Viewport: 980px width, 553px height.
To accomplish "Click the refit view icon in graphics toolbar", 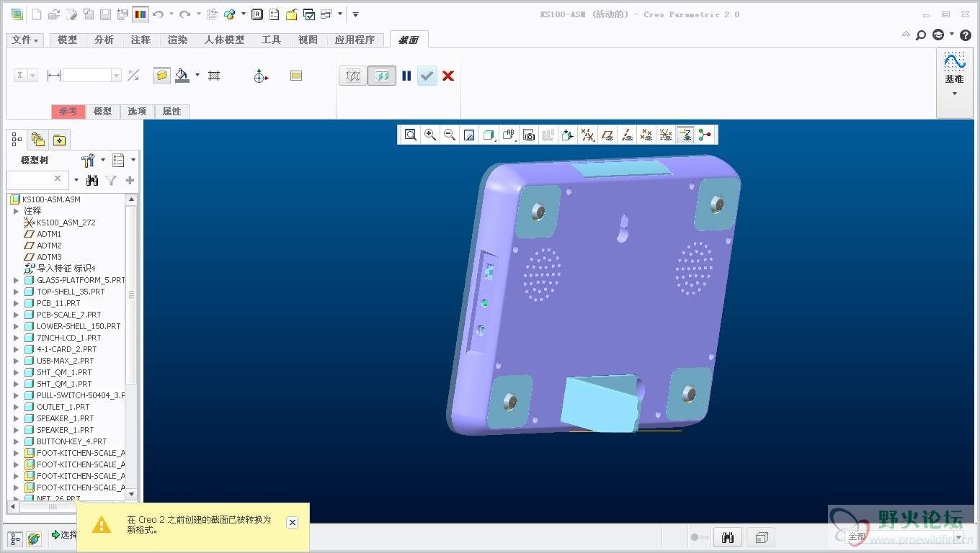I will (x=411, y=135).
